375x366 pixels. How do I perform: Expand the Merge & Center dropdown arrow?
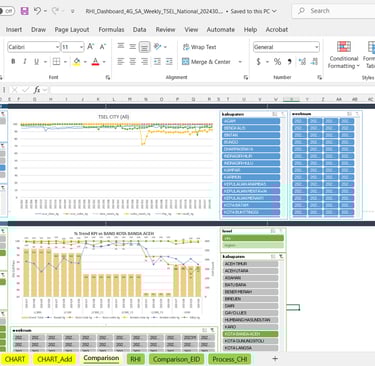240,62
